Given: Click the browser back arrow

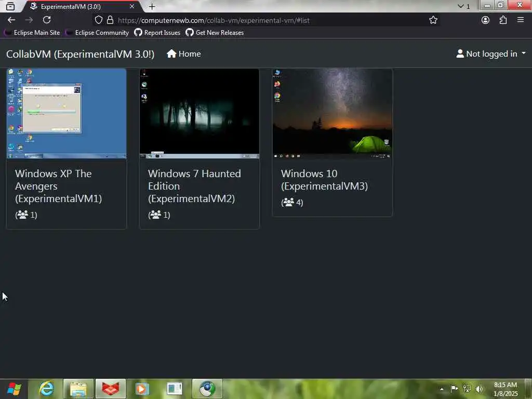Looking at the screenshot, I should point(11,20).
